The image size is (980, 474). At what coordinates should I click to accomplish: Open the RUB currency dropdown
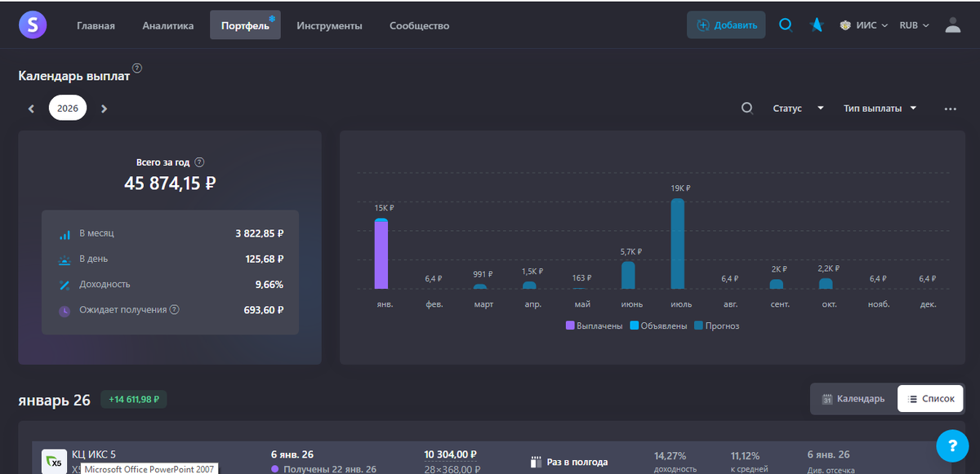(x=914, y=25)
